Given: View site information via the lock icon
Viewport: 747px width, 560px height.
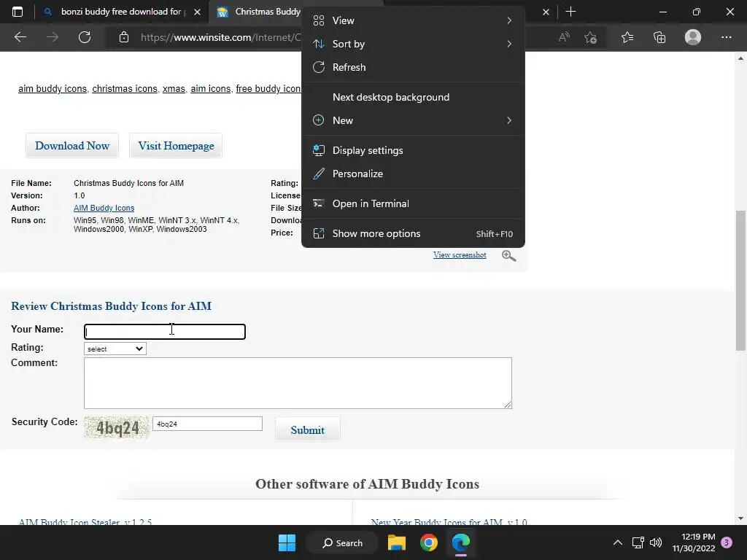Looking at the screenshot, I should [124, 37].
